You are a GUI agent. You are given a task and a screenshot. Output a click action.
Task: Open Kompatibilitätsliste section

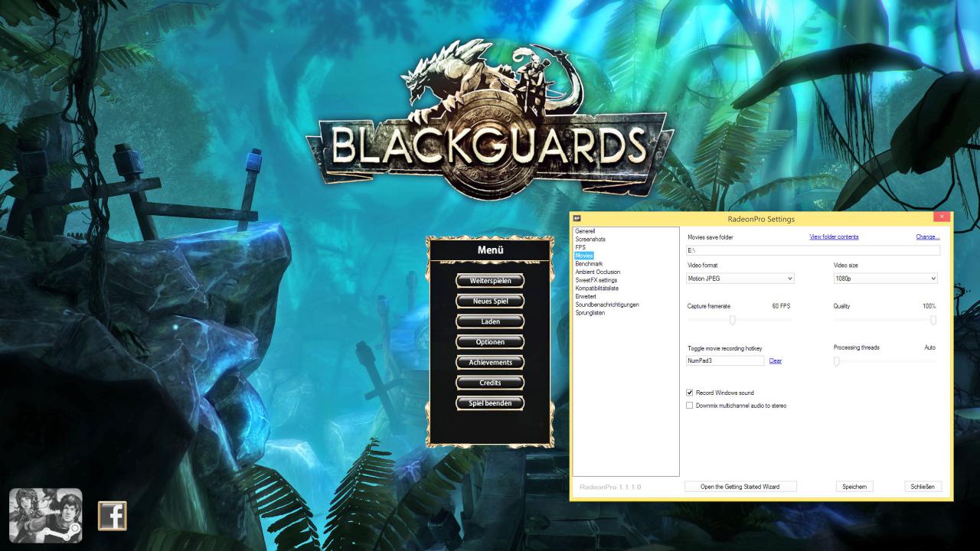[597, 289]
